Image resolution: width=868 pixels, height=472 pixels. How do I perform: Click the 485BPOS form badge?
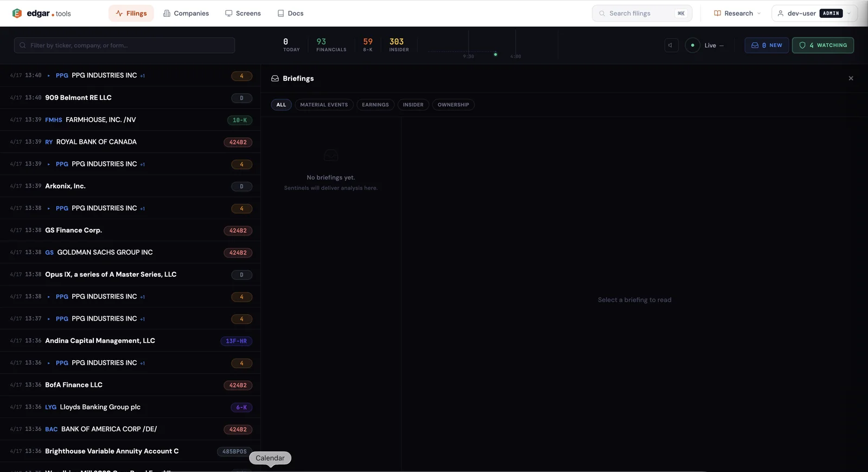pos(234,451)
